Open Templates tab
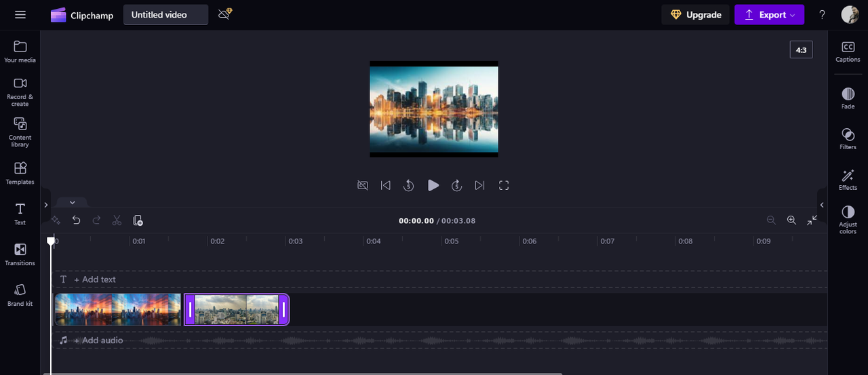This screenshot has width=868, height=375. click(x=20, y=173)
